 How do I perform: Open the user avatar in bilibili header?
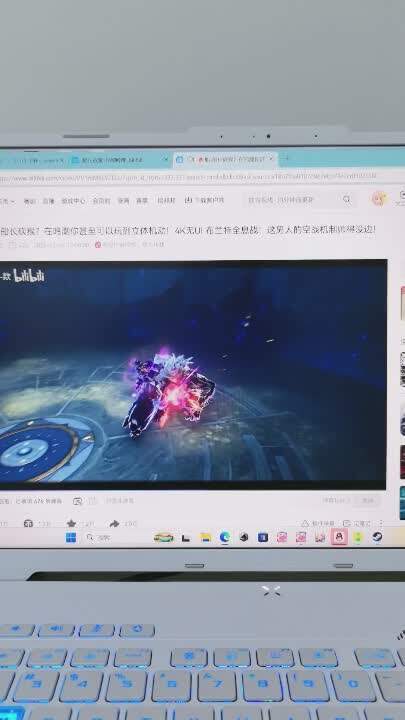[379, 198]
